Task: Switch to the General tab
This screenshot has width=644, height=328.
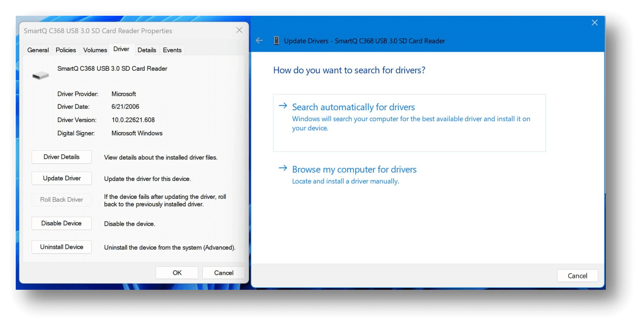Action: tap(38, 50)
